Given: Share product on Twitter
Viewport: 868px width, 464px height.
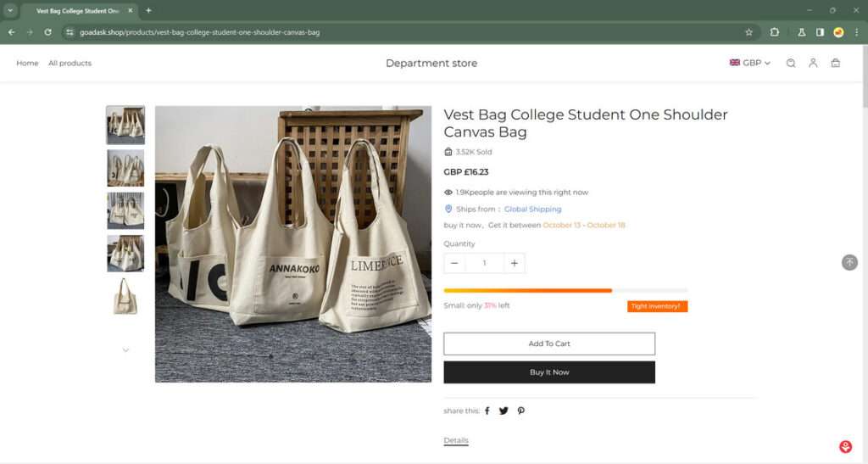Looking at the screenshot, I should click(x=504, y=411).
